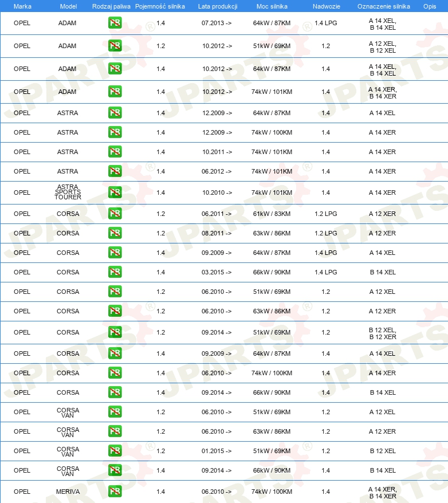
Task: Click the Lata produkcji column header
Action: coord(218,6)
